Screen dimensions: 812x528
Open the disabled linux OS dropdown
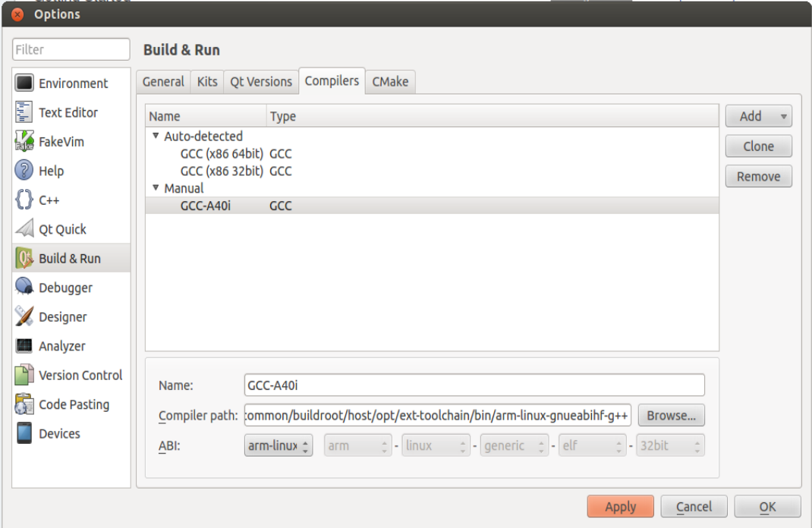click(x=436, y=446)
